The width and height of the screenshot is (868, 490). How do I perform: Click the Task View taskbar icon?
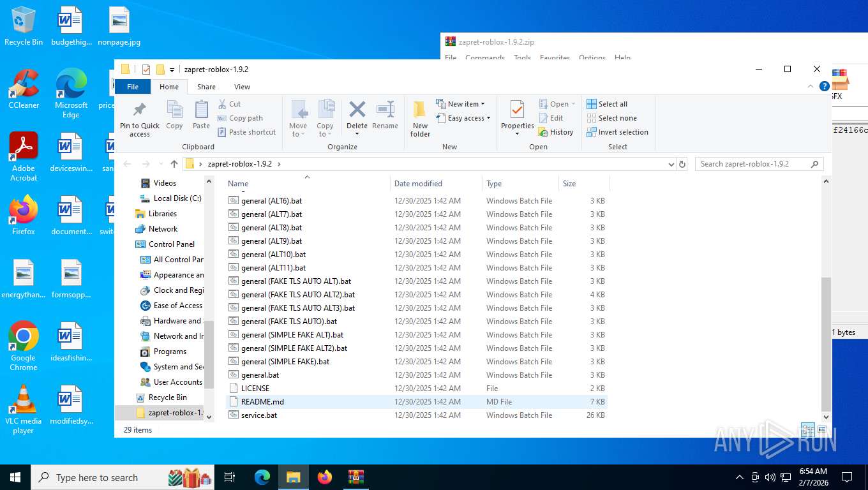(x=230, y=477)
